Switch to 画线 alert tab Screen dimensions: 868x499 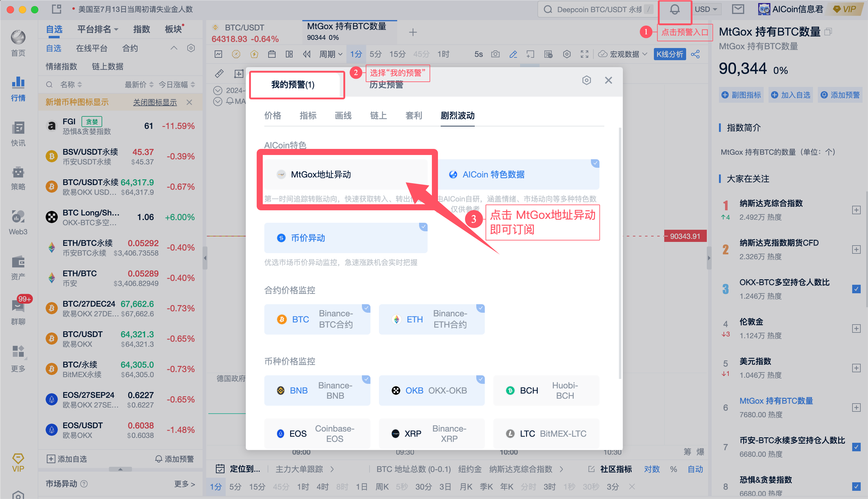click(343, 115)
